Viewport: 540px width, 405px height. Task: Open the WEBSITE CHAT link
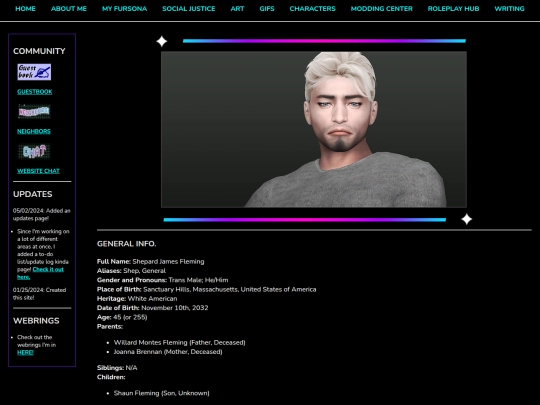[39, 171]
